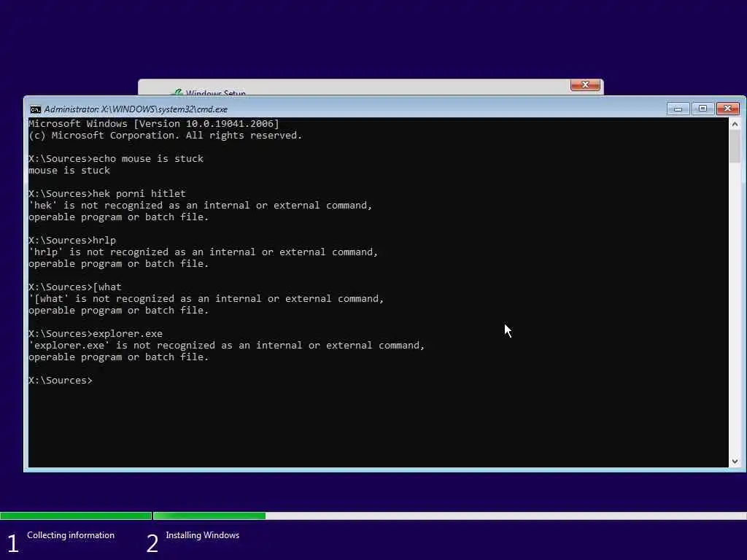
Task: Click the 'Windows Setup' title text behind the console
Action: (216, 93)
